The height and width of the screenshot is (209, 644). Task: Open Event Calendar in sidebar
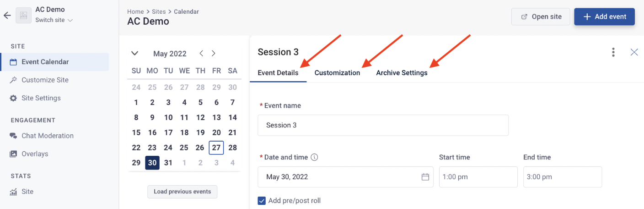pos(55,62)
